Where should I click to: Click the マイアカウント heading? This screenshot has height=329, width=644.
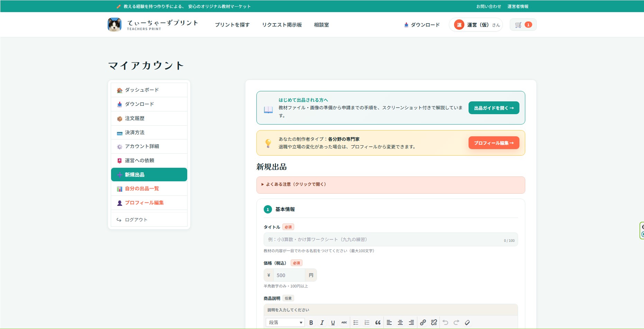146,65
